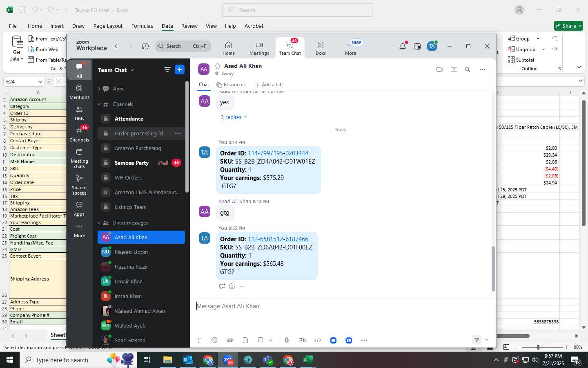Open TA profile avatar menu
This screenshot has height=368, width=588.
click(x=432, y=46)
